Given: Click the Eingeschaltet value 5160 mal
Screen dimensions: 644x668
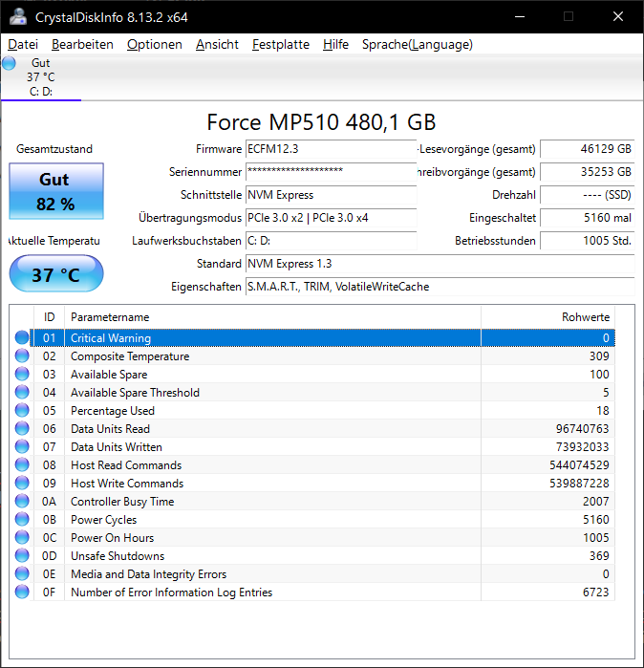Looking at the screenshot, I should point(588,218).
